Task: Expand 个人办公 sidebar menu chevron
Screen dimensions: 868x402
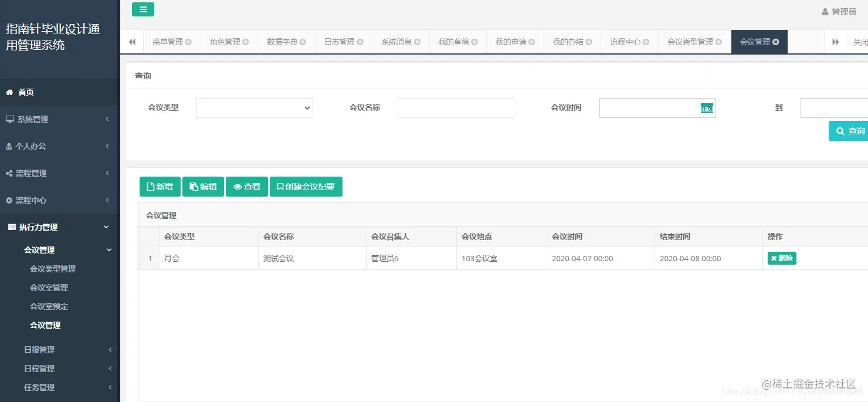Action: point(107,146)
